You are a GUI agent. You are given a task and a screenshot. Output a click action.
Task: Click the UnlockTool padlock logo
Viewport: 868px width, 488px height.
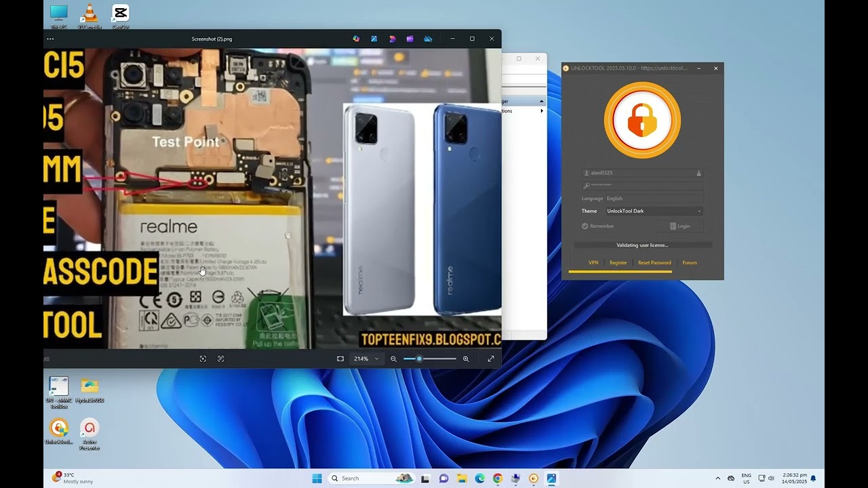(642, 121)
